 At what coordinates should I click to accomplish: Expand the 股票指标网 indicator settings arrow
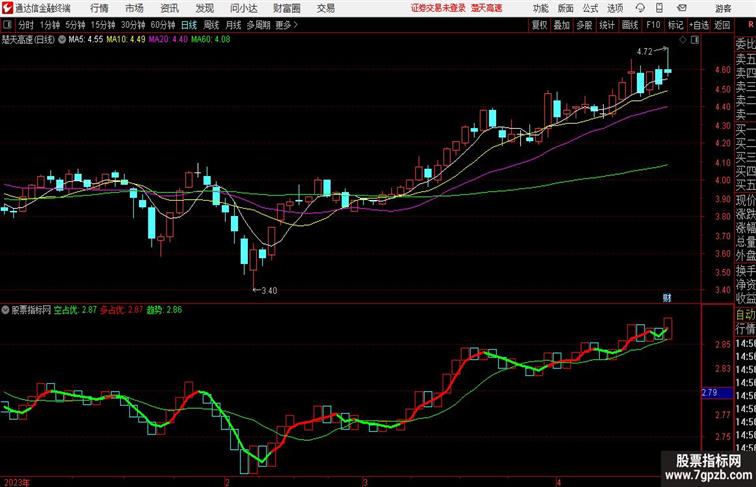pos(5,310)
